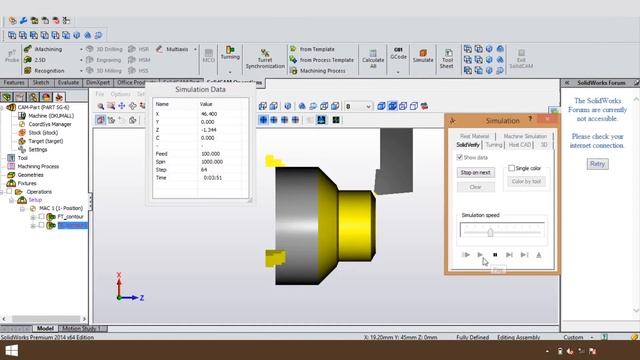Click the pan arrows icon in simulation toolbar
Viewport: 640px width, 360px height.
[x=122, y=106]
